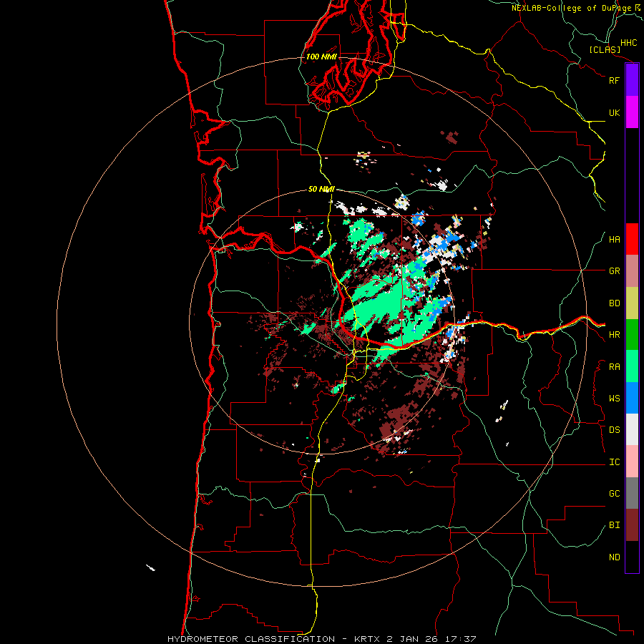Screen dimensions: 644x644
Task: Click the 50 NMI range ring label
Action: 321,190
